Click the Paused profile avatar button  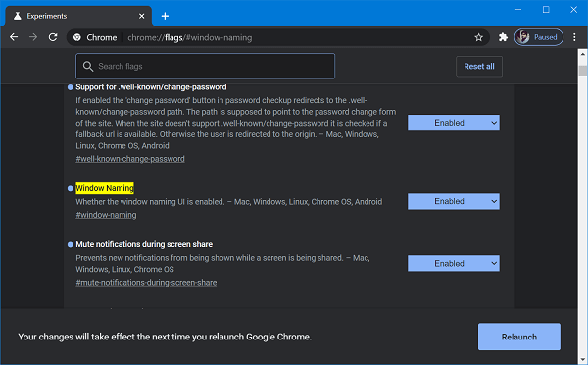(x=538, y=37)
